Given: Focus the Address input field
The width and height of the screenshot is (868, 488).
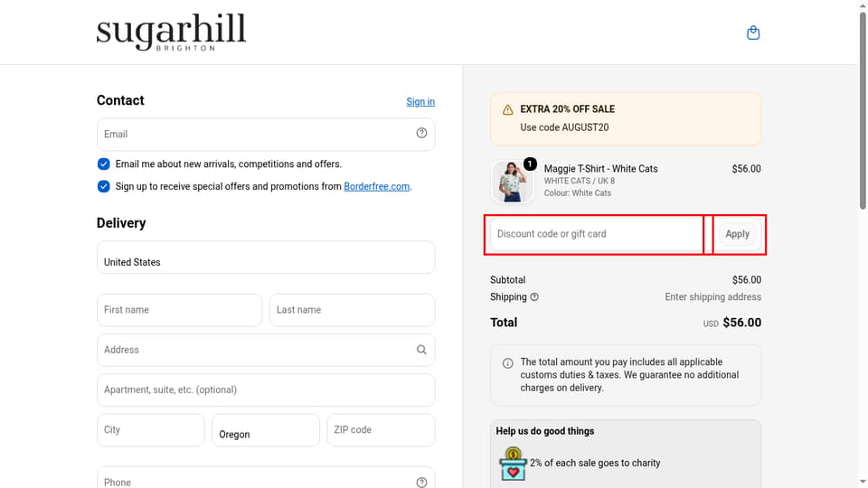Looking at the screenshot, I should [266, 350].
